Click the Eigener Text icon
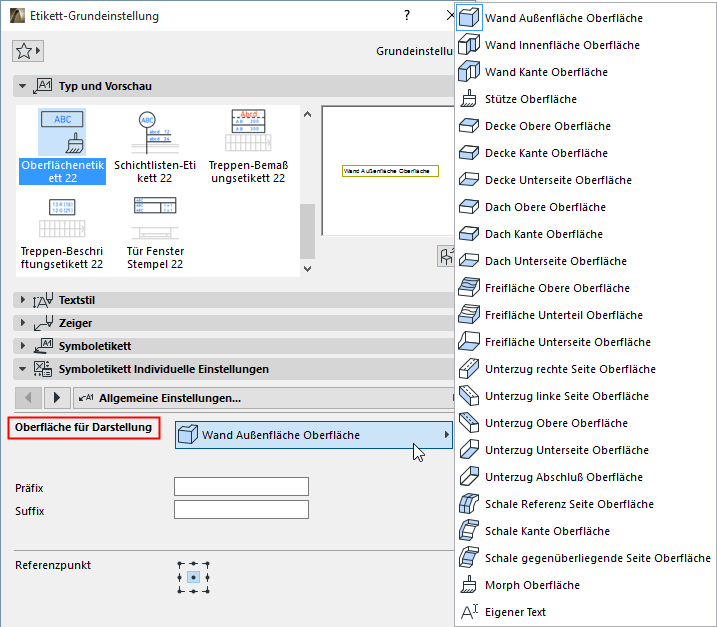Screen dimensions: 717x627 pyautogui.click(x=469, y=611)
